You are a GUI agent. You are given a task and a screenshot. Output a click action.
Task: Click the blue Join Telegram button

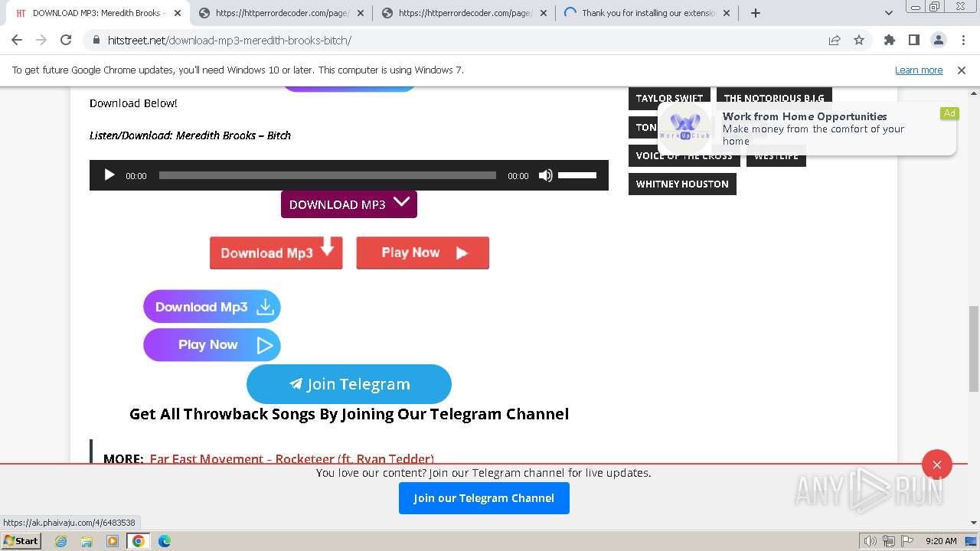pos(349,384)
